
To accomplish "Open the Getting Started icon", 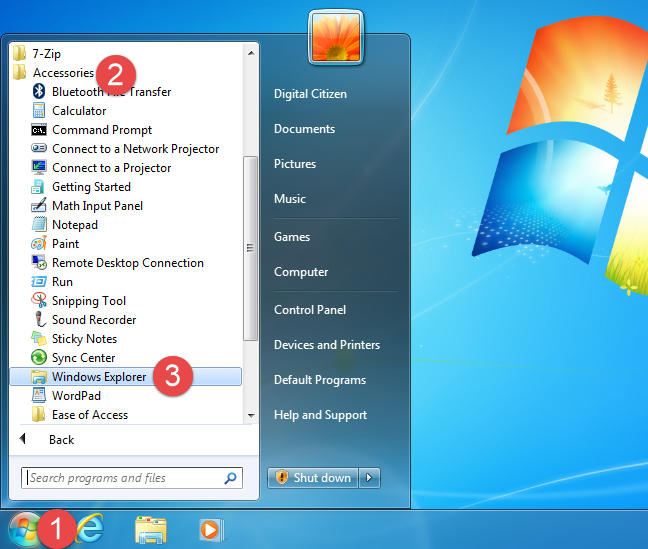I will [x=38, y=186].
